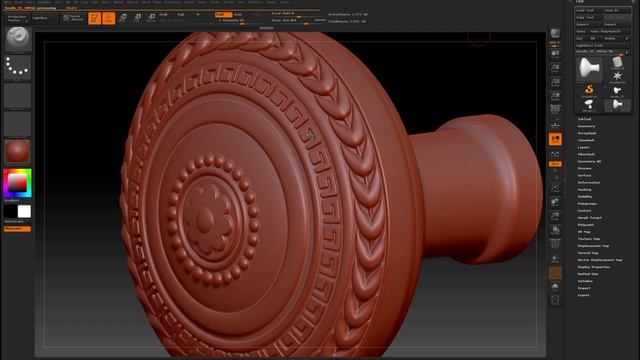Open the Document menu
640x360 pixels.
tap(44, 2)
